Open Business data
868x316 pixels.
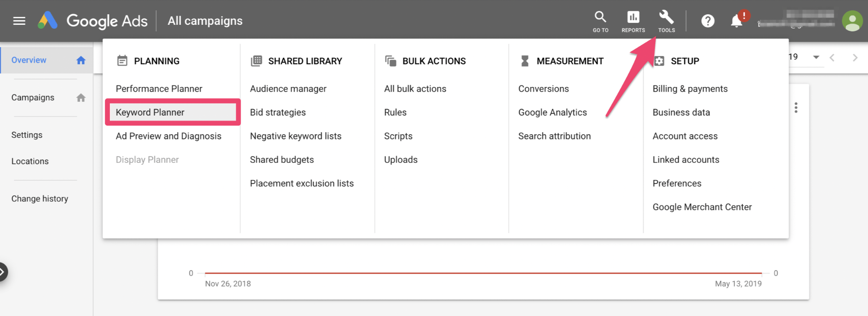click(681, 112)
